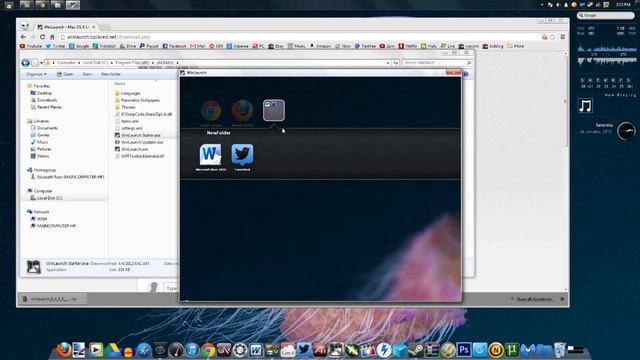Screen dimensions: 640x360
Task: Click Firefox icon in the bottom dock
Action: 64,350
